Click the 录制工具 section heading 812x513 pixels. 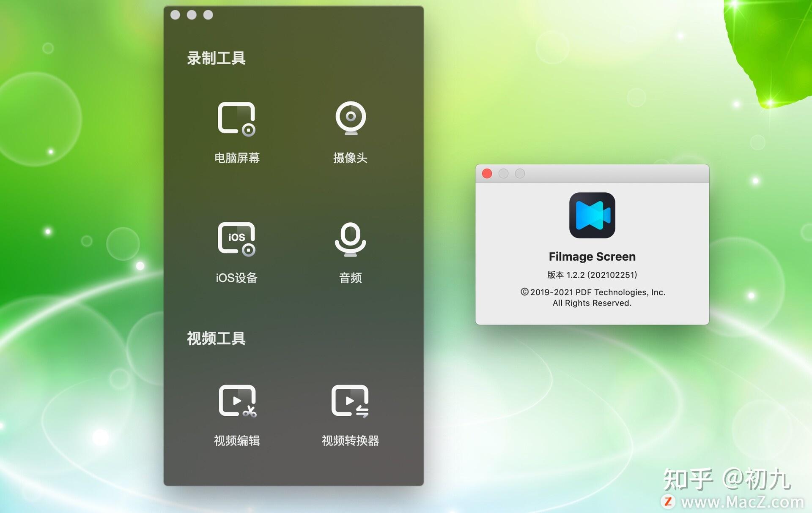click(216, 58)
